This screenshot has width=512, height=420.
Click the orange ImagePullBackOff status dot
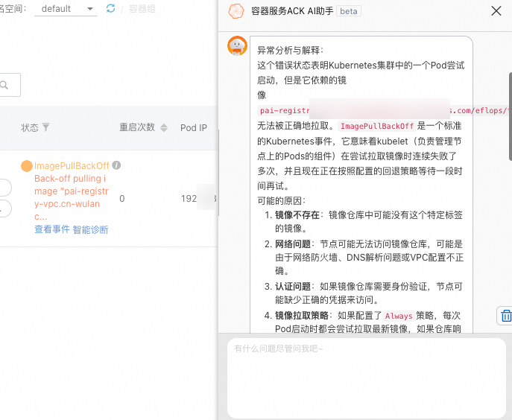click(27, 166)
